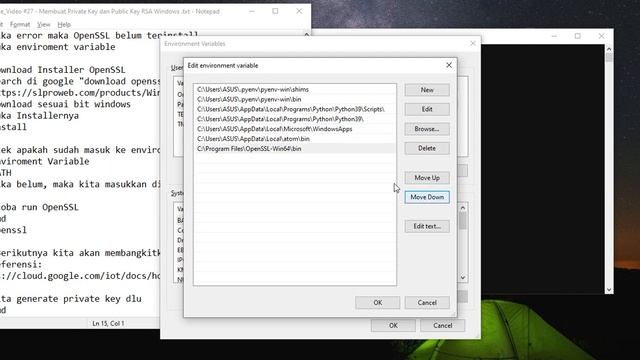
Task: Open the Help menu in Notepad
Action: 64,24
